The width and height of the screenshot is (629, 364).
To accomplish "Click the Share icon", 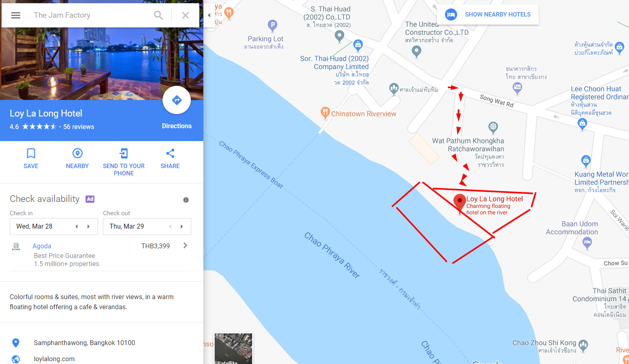I will 170,158.
